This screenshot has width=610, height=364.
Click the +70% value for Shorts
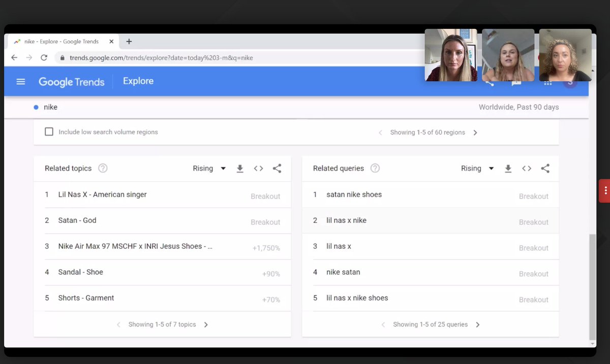271,300
